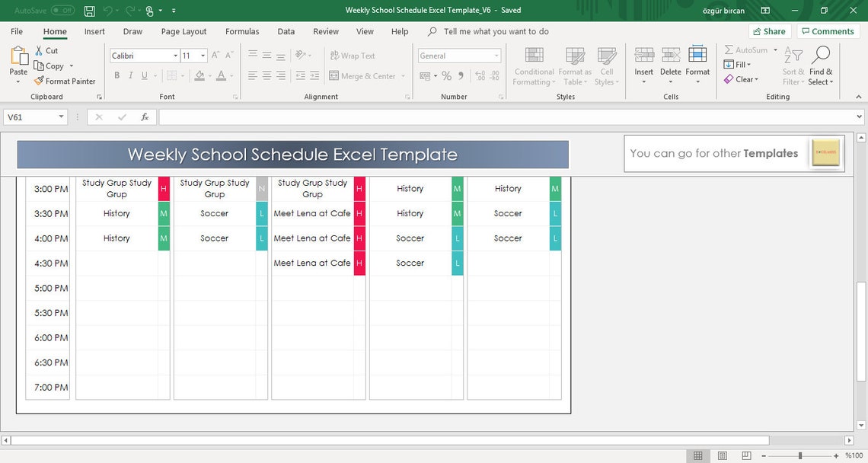Click the Find & Select icon

[x=821, y=66]
